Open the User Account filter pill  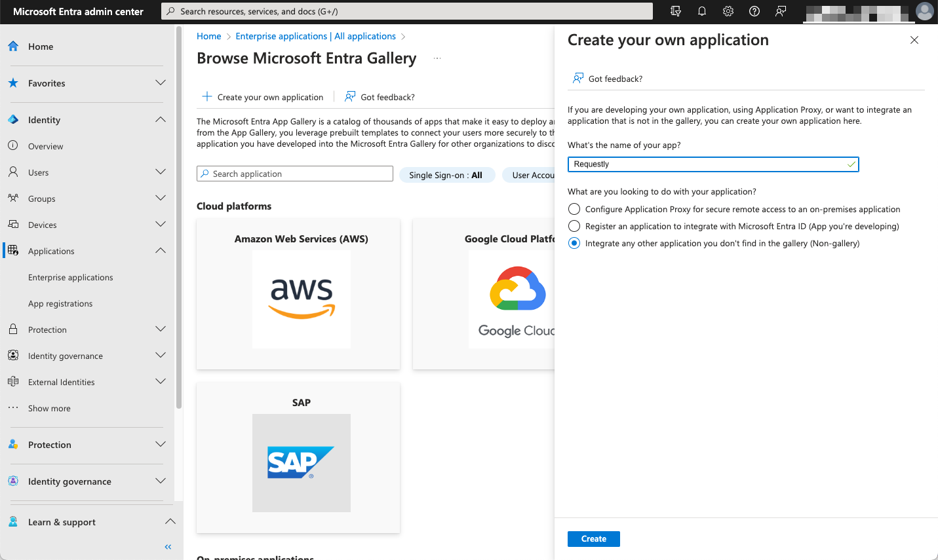(529, 175)
